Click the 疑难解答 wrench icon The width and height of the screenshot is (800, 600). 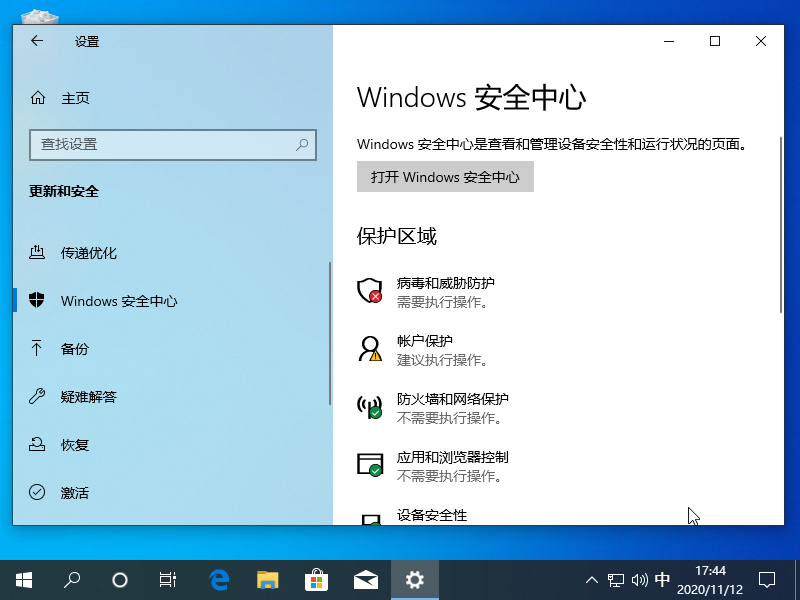coord(37,397)
